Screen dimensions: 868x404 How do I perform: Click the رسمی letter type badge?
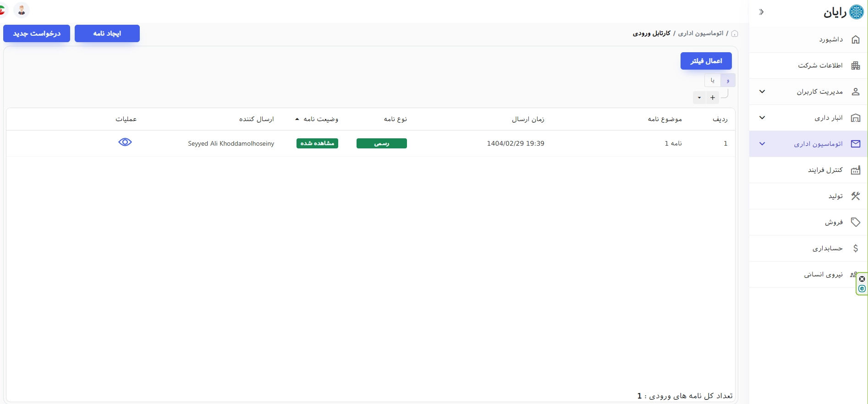coord(382,143)
